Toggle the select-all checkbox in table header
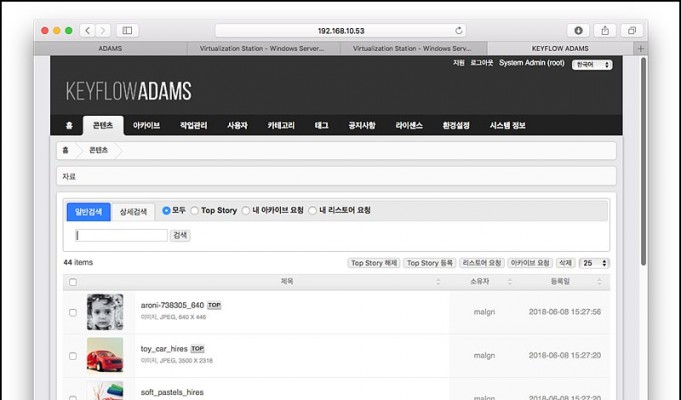The height and width of the screenshot is (400, 681). (73, 282)
